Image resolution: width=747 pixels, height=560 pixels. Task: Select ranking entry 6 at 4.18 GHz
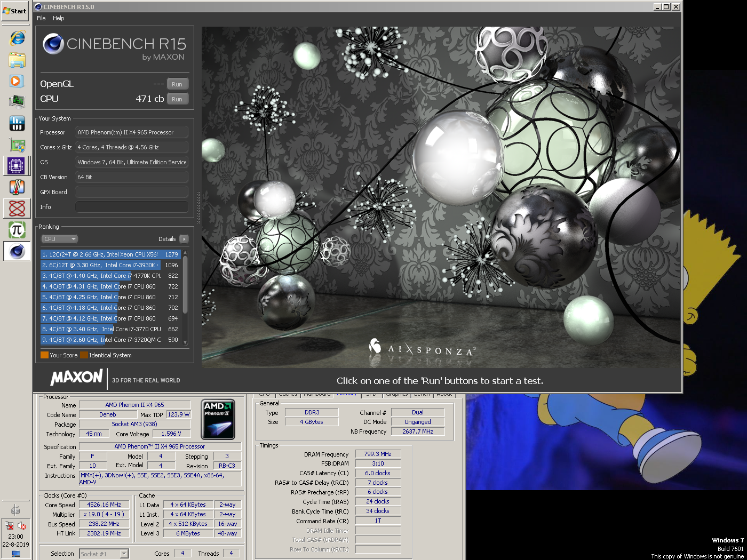[x=111, y=308]
